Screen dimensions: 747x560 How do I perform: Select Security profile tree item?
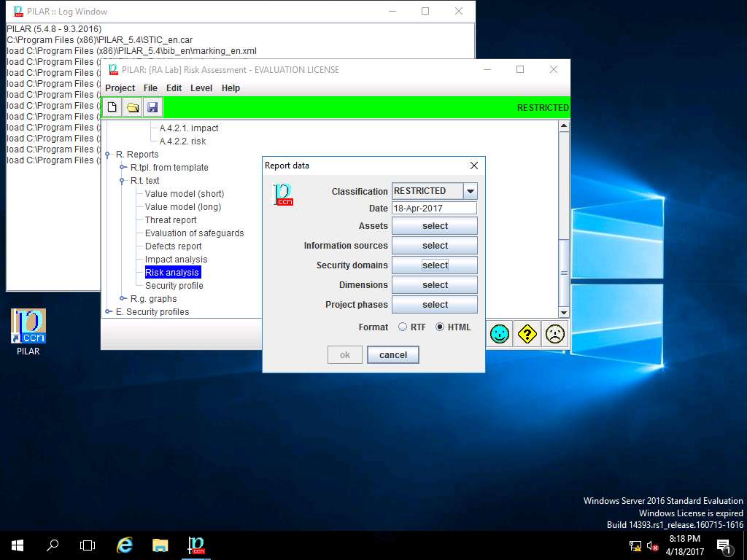[174, 285]
